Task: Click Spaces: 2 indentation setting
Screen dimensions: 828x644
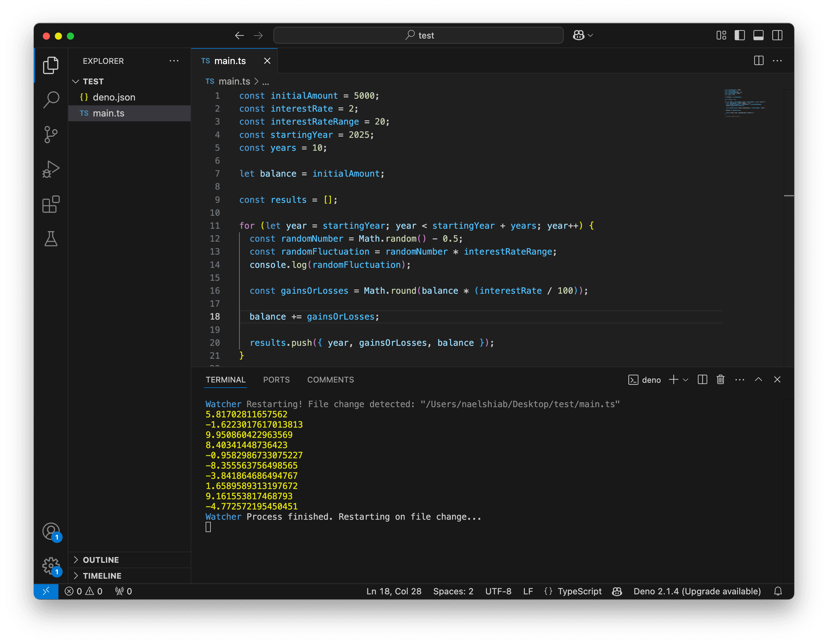Action: (x=453, y=591)
